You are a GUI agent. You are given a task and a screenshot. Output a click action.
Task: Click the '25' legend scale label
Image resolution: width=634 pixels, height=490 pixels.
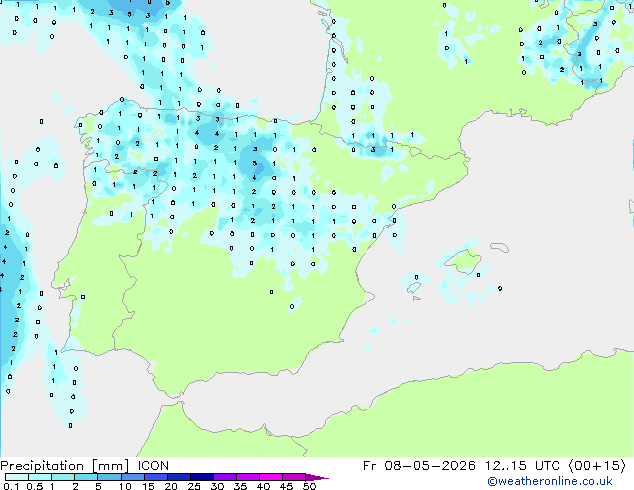pyautogui.click(x=194, y=486)
